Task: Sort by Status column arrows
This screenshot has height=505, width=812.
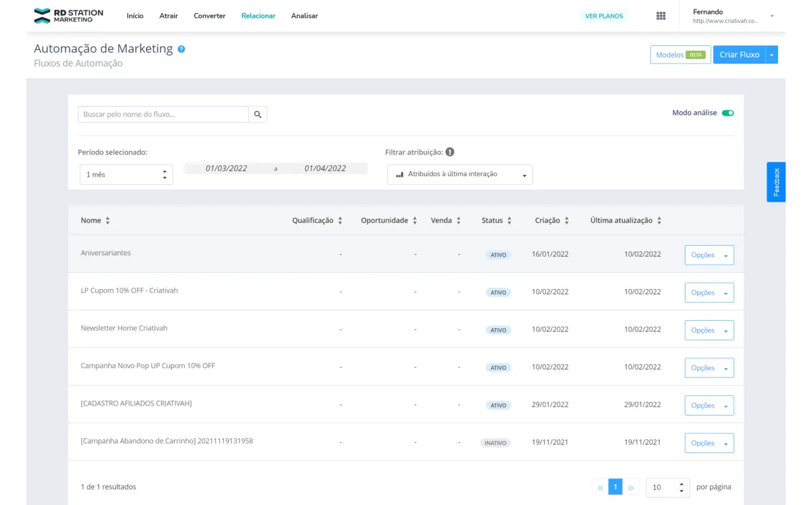Action: click(510, 221)
